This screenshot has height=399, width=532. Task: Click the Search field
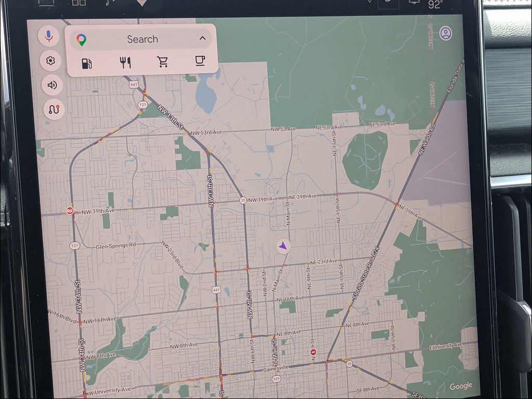click(141, 39)
